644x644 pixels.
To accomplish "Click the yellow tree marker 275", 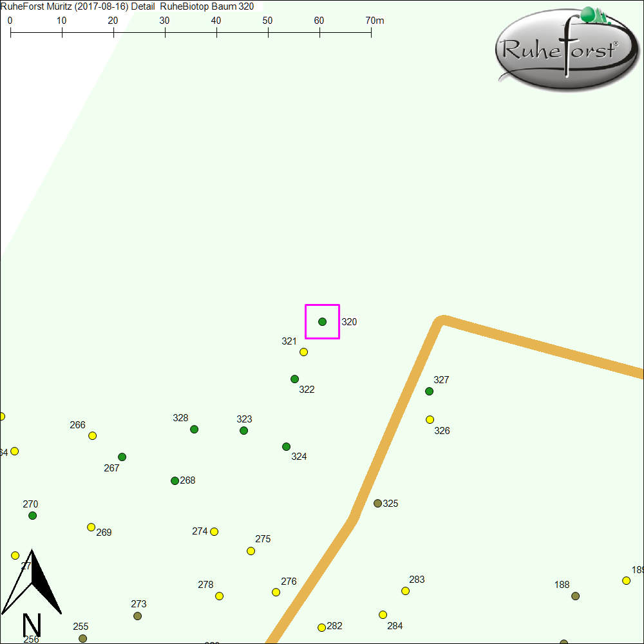I will point(251,551).
